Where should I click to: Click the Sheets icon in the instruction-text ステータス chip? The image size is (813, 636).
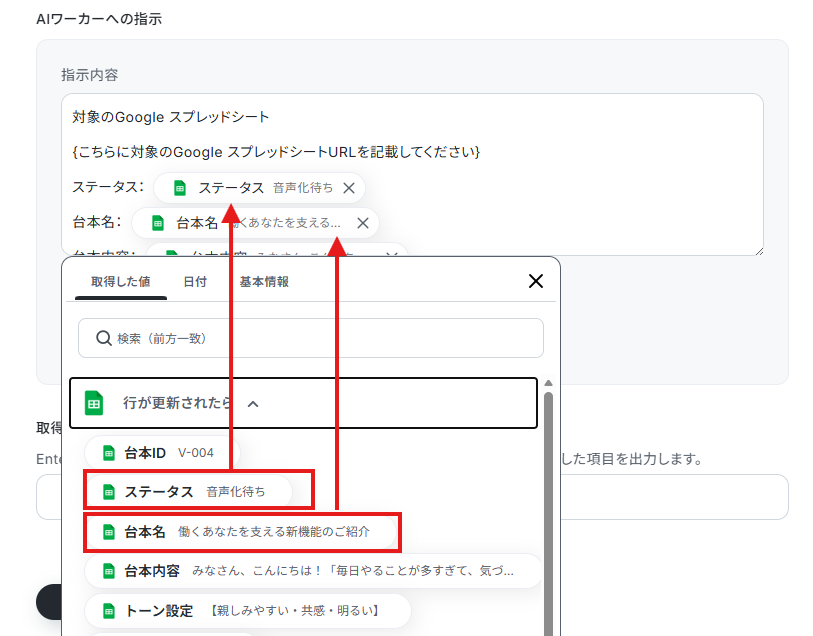coord(179,188)
